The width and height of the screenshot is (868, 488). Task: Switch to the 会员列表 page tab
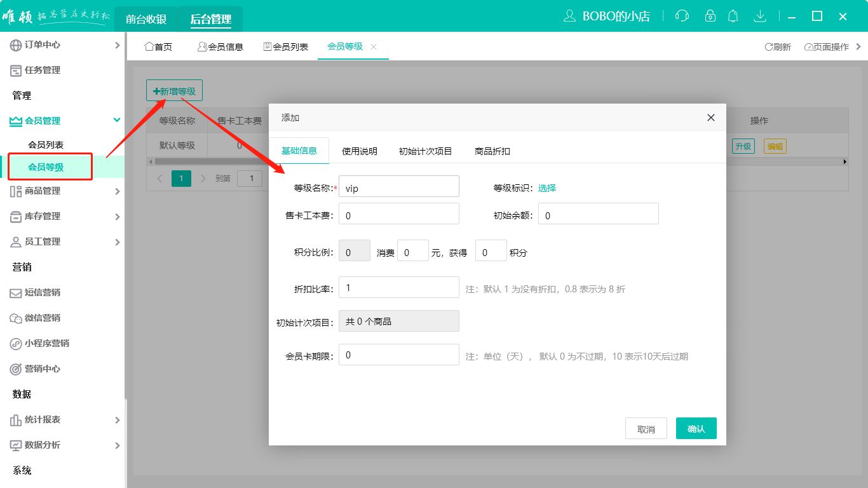[285, 47]
